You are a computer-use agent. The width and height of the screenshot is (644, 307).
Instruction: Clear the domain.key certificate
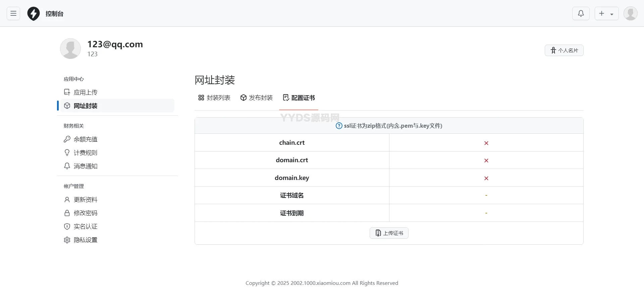point(486,178)
